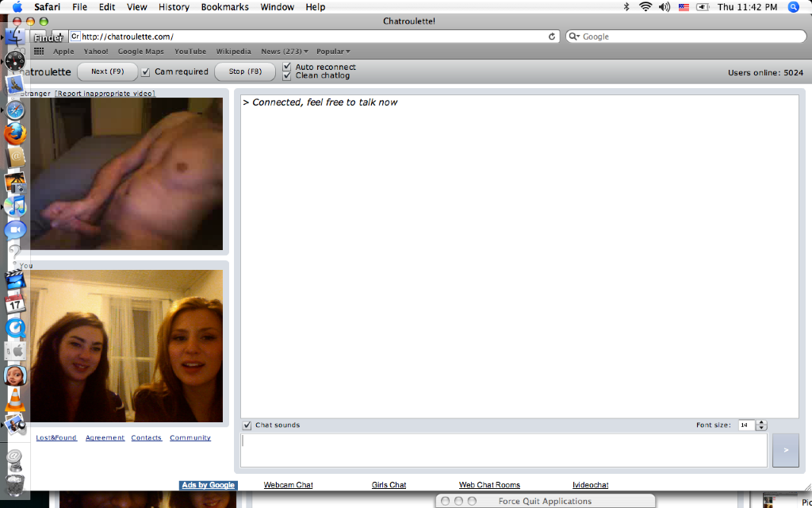This screenshot has width=812, height=508.
Task: Open the File menu
Action: tap(80, 6)
